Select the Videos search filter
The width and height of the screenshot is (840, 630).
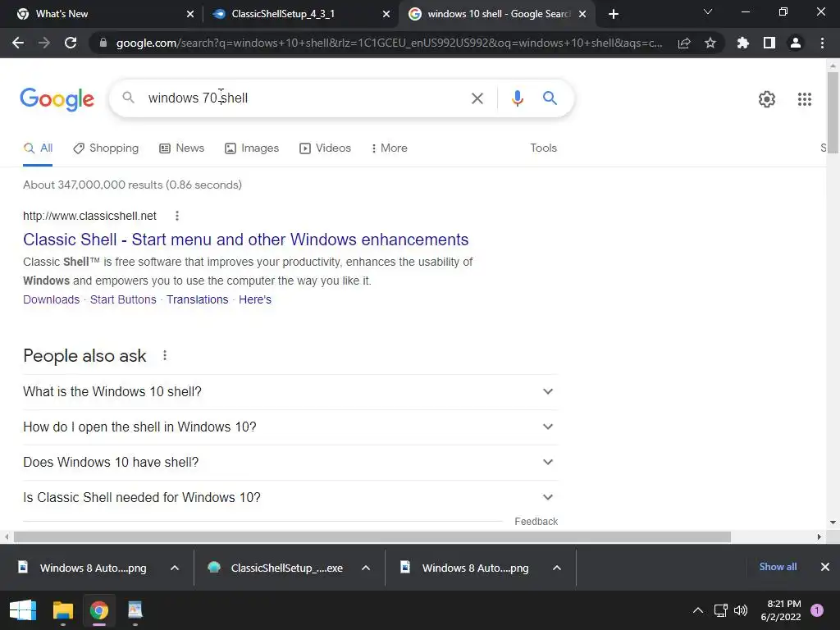325,148
